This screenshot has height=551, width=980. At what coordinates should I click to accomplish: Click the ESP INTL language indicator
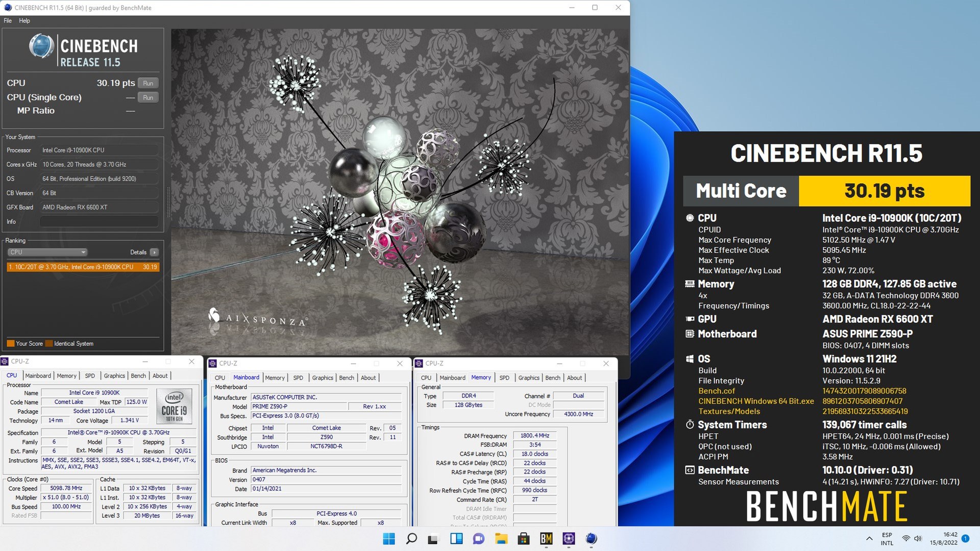(887, 539)
